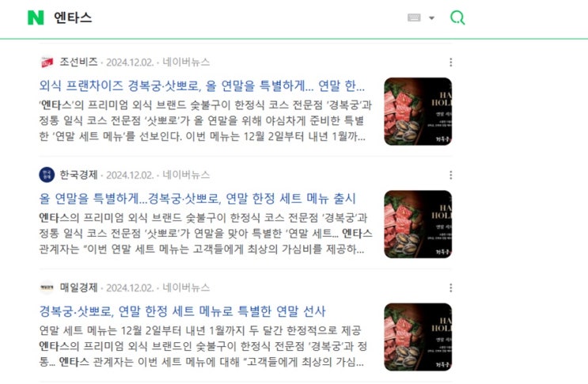Image resolution: width=588 pixels, height=384 pixels.
Task: Open headline 올 연말을 특별하게...경복궁·삿뽀로
Action: [x=197, y=199]
